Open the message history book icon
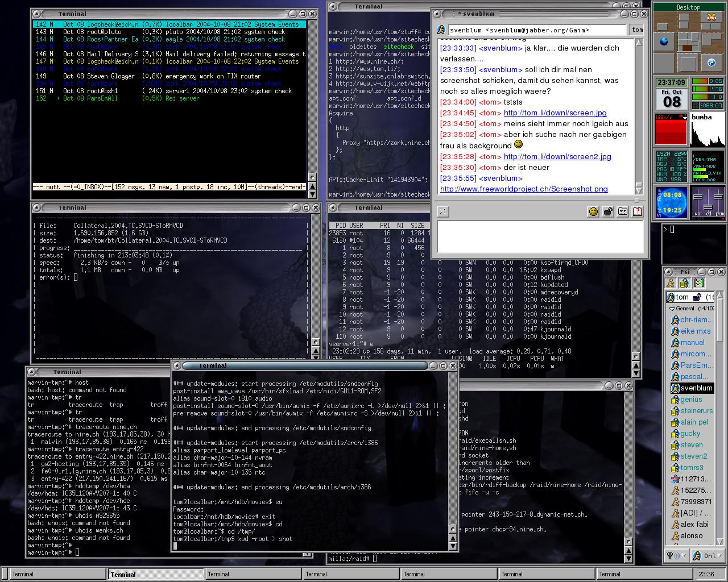This screenshot has height=582, width=728. click(638, 211)
